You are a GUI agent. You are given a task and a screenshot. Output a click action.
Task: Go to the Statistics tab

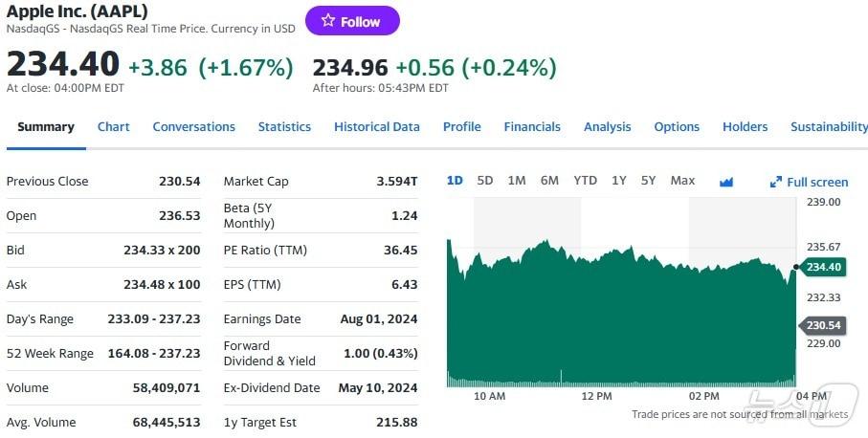(284, 127)
